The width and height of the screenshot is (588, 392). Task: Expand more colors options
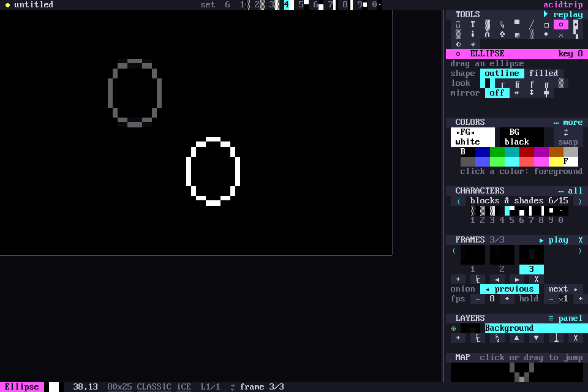coord(568,123)
